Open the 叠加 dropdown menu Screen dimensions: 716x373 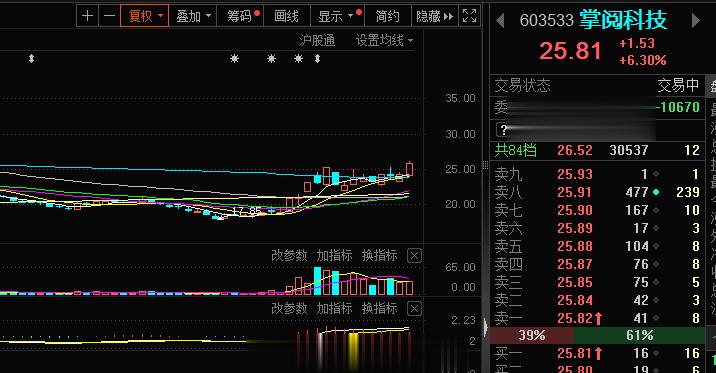click(x=193, y=16)
